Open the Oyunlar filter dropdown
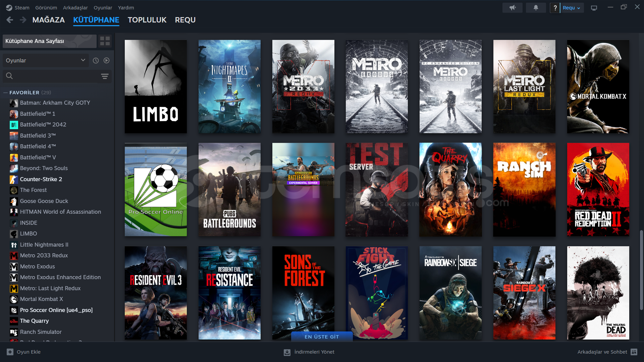This screenshot has width=644, height=362. [x=46, y=60]
